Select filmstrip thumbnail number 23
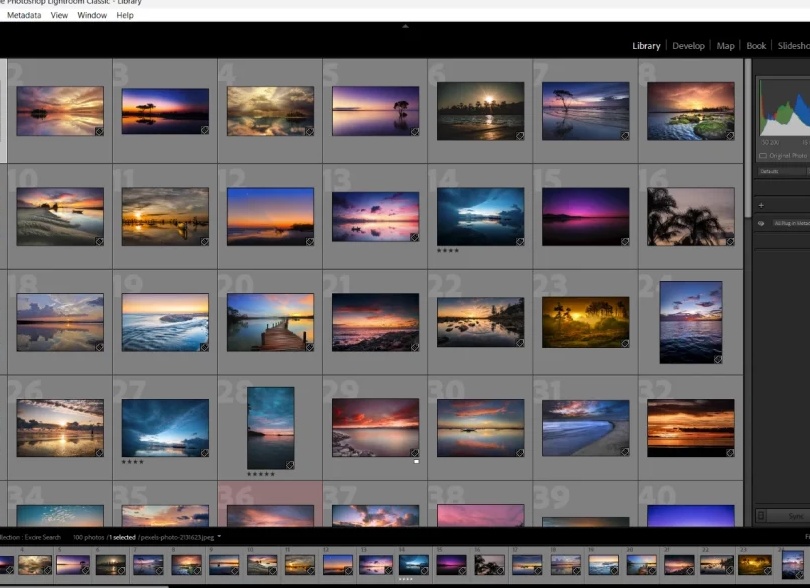Viewport: 810px width, 588px height. [x=755, y=564]
